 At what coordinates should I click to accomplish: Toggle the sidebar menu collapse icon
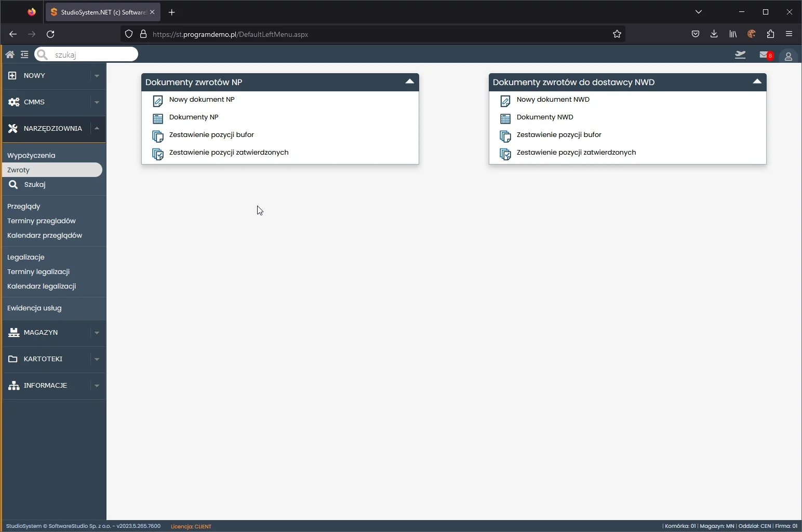click(x=24, y=54)
